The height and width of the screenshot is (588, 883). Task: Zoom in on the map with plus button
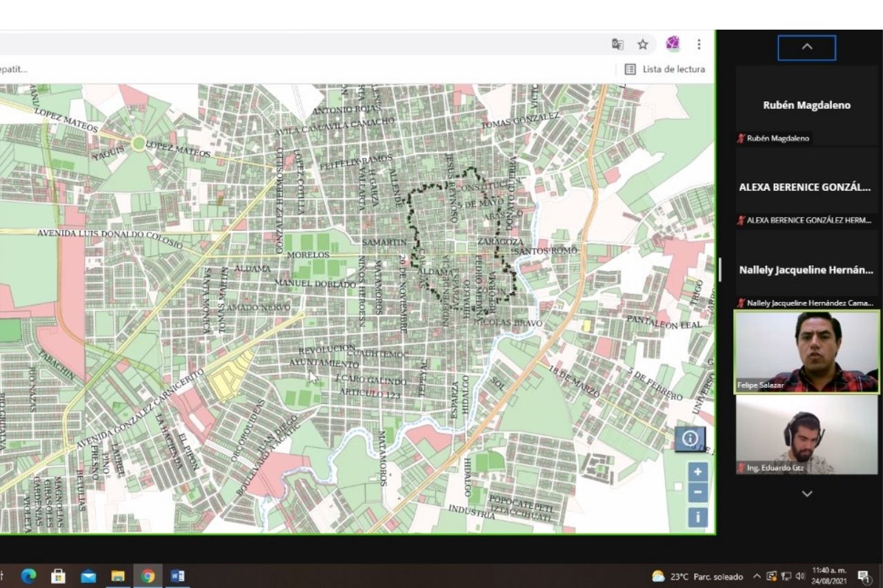[697, 472]
